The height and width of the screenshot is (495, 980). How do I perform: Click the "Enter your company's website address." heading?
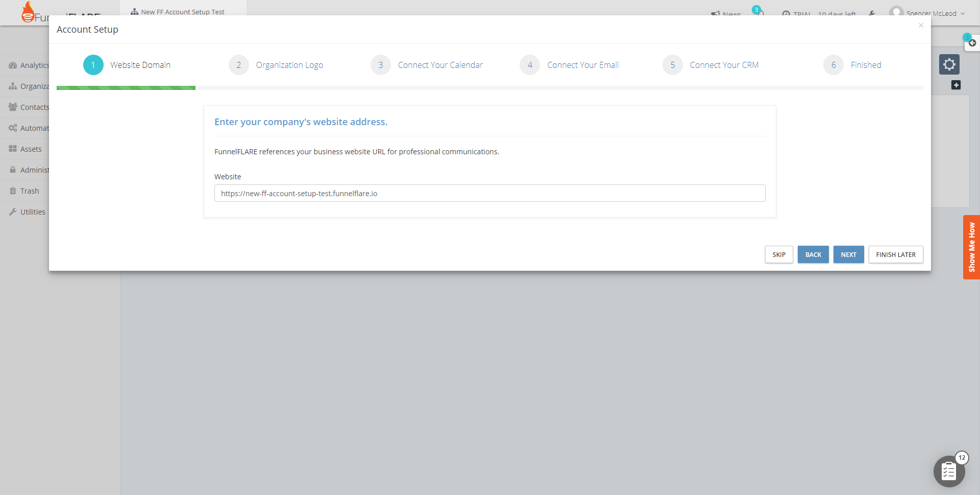tap(301, 122)
